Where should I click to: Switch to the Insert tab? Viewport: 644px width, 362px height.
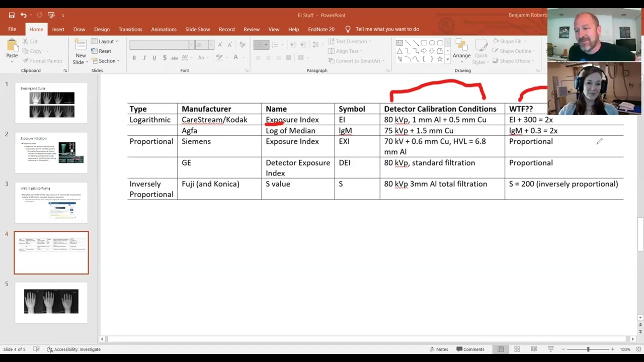pyautogui.click(x=58, y=29)
